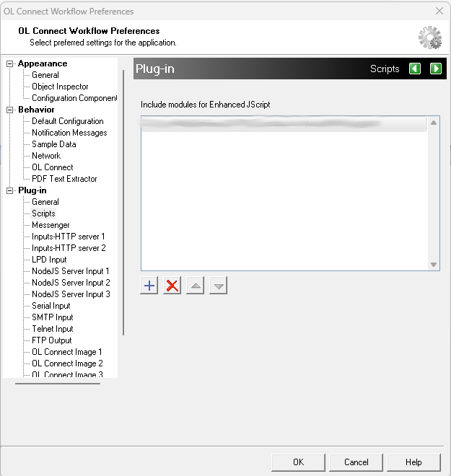The width and height of the screenshot is (451, 476).
Task: Confirm preferences with OK button
Action: click(298, 462)
